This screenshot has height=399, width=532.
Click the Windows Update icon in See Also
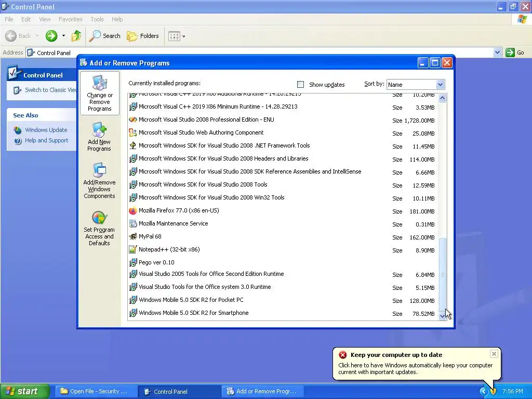pos(17,130)
